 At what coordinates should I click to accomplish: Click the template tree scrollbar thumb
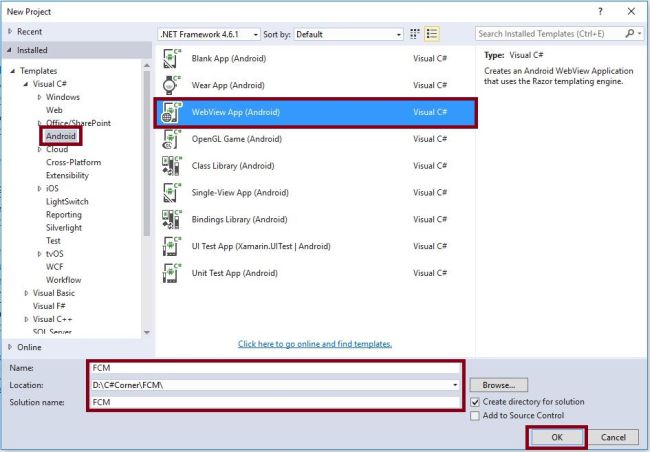pos(147,153)
